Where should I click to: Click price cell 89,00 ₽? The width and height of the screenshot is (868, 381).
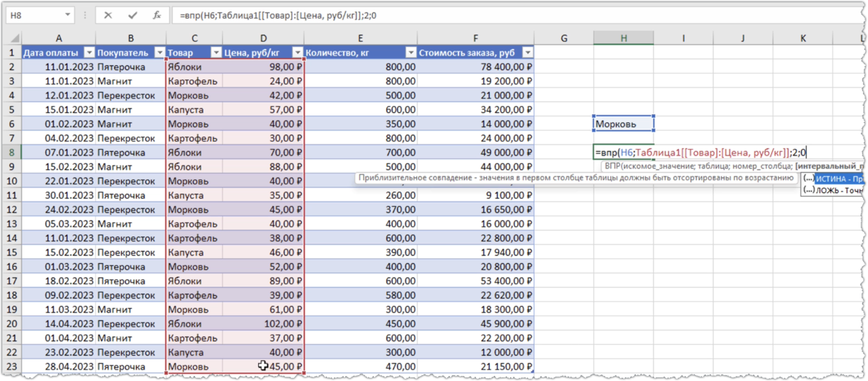pyautogui.click(x=263, y=281)
